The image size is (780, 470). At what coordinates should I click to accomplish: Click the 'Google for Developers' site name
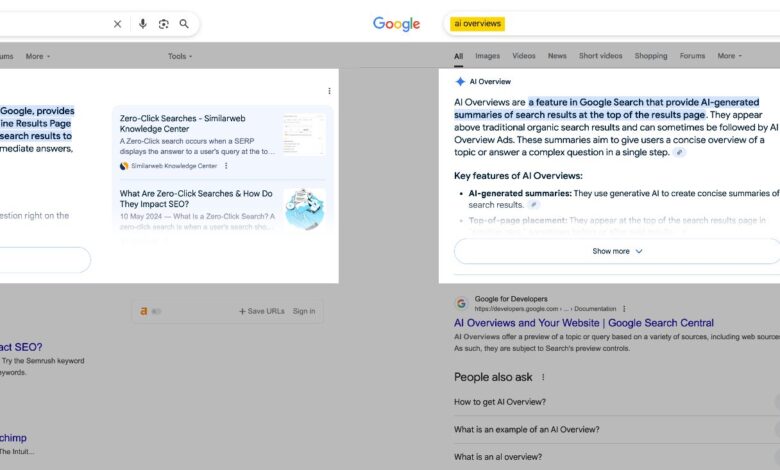[x=511, y=299]
